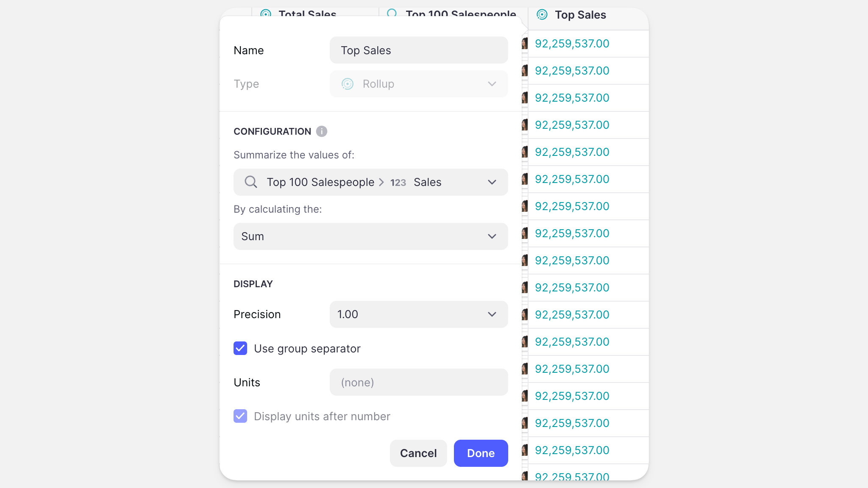
Task: Click the avatar thumbnail in first row
Action: point(525,44)
